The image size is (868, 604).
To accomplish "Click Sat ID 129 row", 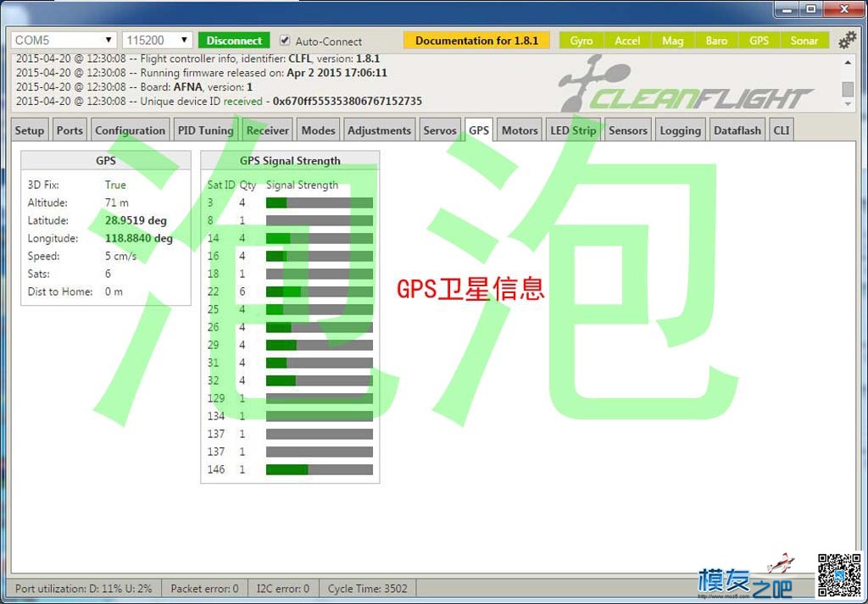I will pos(290,398).
